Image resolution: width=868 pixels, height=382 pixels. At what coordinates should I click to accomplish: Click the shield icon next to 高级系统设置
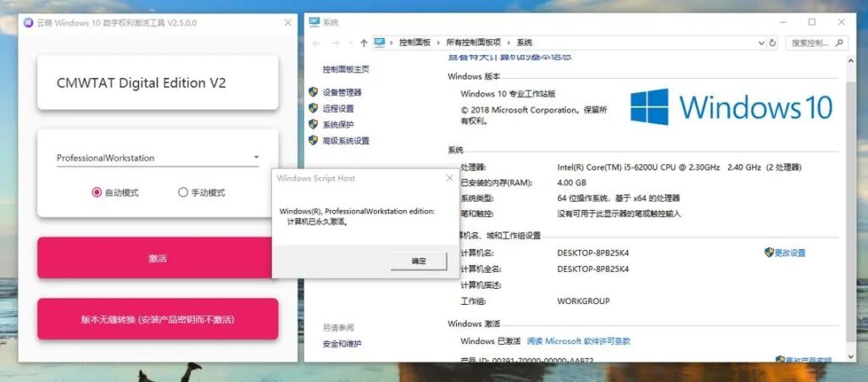click(x=314, y=140)
